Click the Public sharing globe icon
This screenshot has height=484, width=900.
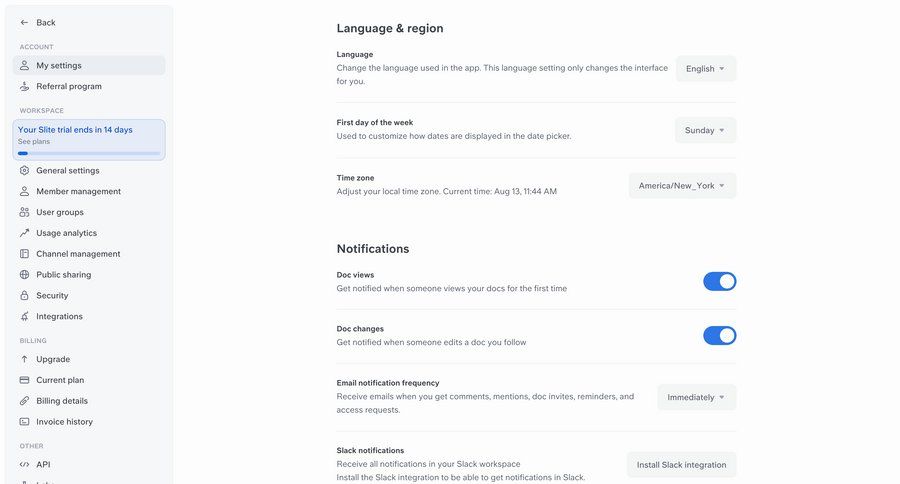coord(25,275)
